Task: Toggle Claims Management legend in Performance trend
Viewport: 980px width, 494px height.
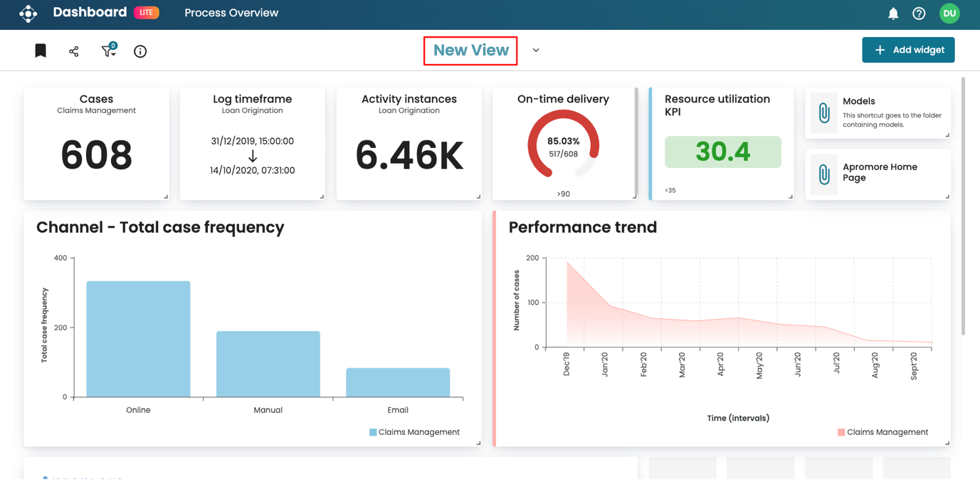Action: (882, 432)
